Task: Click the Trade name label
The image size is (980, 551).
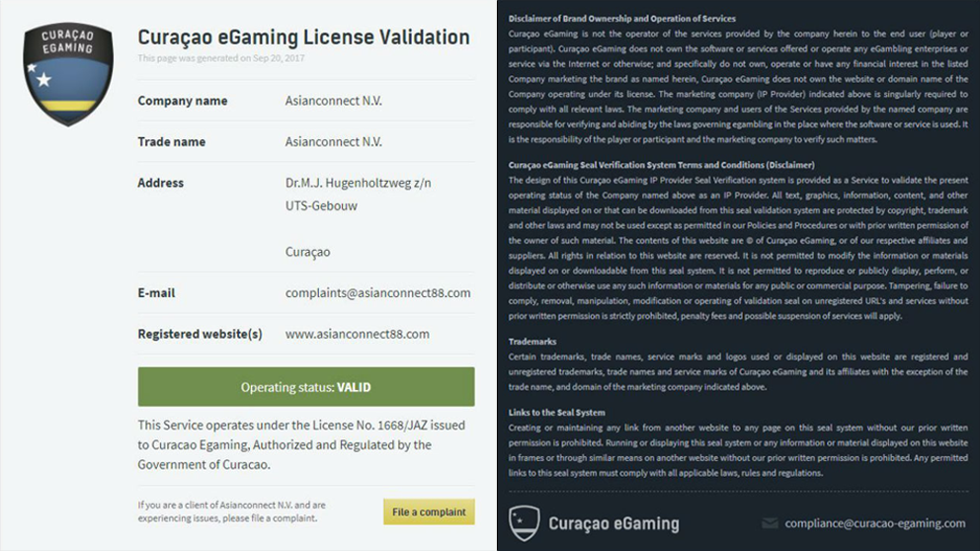Action: pos(172,142)
